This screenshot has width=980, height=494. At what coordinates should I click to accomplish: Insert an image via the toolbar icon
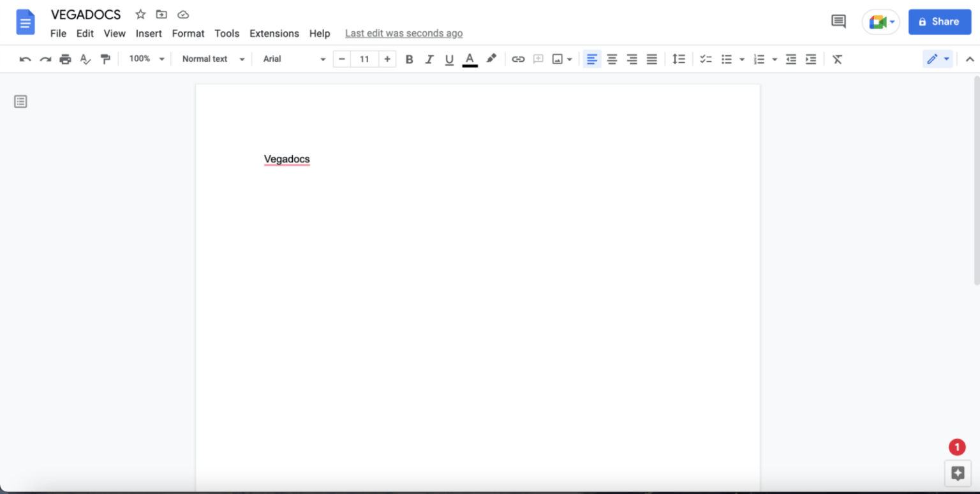[558, 59]
